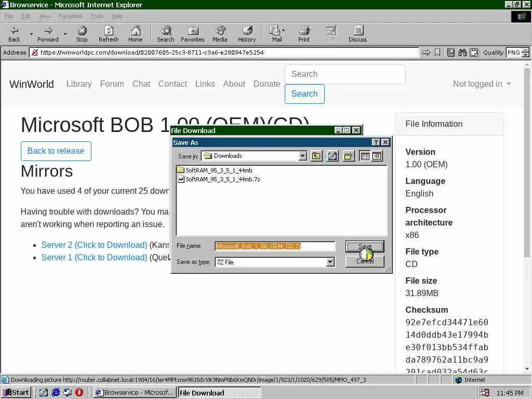Click the binoculars find icon
This screenshot has height=399, width=532.
tap(462, 52)
